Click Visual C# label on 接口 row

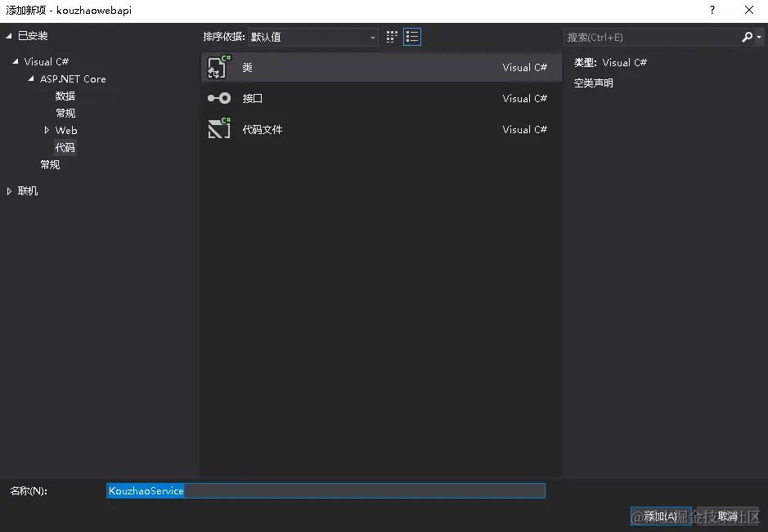point(524,98)
